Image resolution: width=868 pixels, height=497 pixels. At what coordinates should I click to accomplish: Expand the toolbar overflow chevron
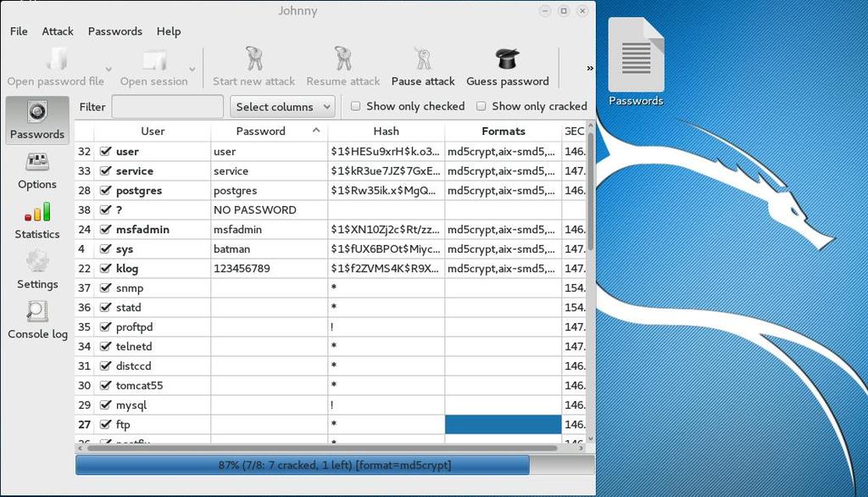[x=590, y=68]
